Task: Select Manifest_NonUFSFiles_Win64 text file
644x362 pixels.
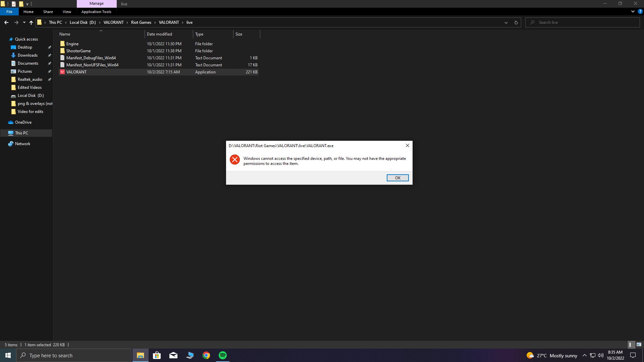Action: click(158, 65)
